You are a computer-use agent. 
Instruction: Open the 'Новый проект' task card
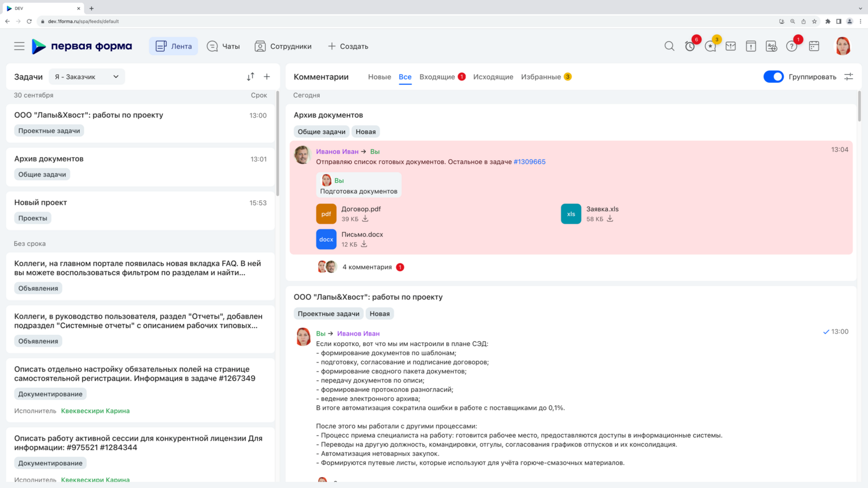point(141,210)
